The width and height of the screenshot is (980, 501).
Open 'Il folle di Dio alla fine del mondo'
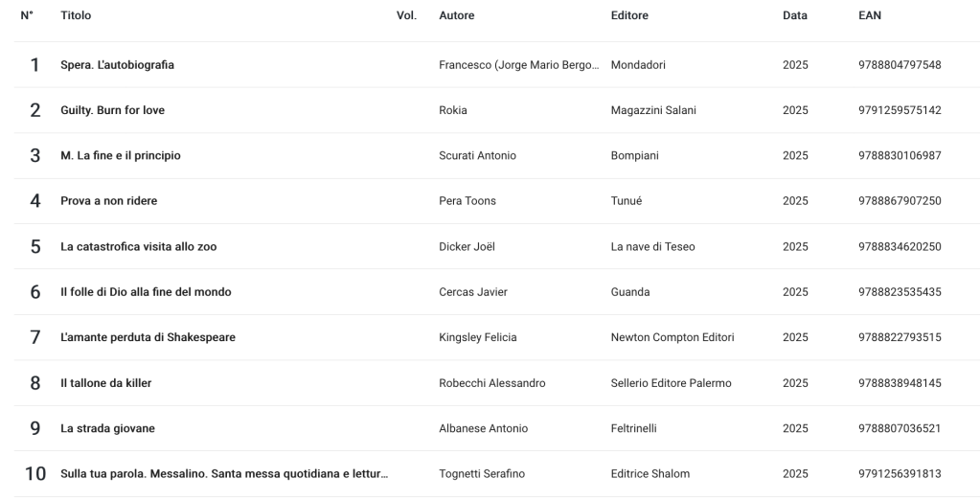(146, 292)
